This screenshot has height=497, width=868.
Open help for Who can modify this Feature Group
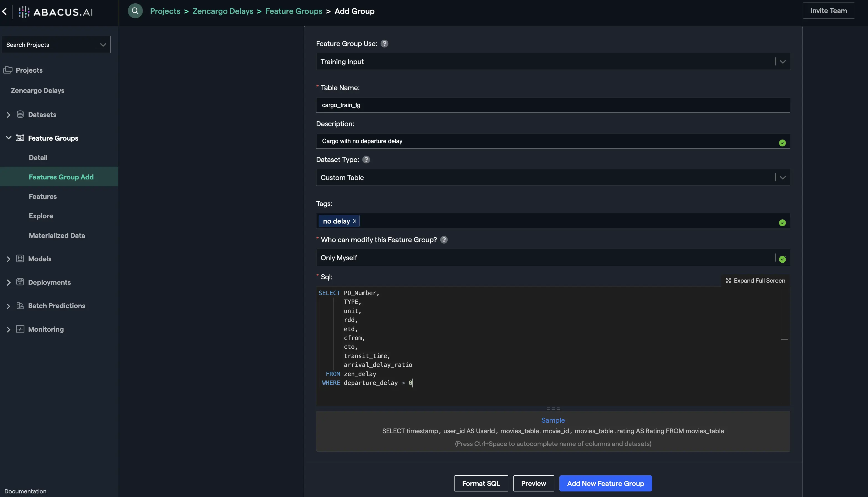coord(444,240)
